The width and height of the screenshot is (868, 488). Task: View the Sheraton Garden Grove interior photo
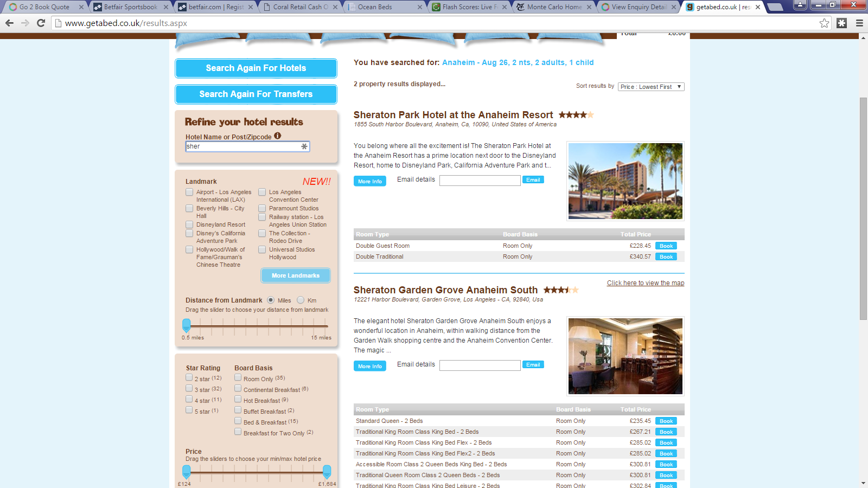626,356
